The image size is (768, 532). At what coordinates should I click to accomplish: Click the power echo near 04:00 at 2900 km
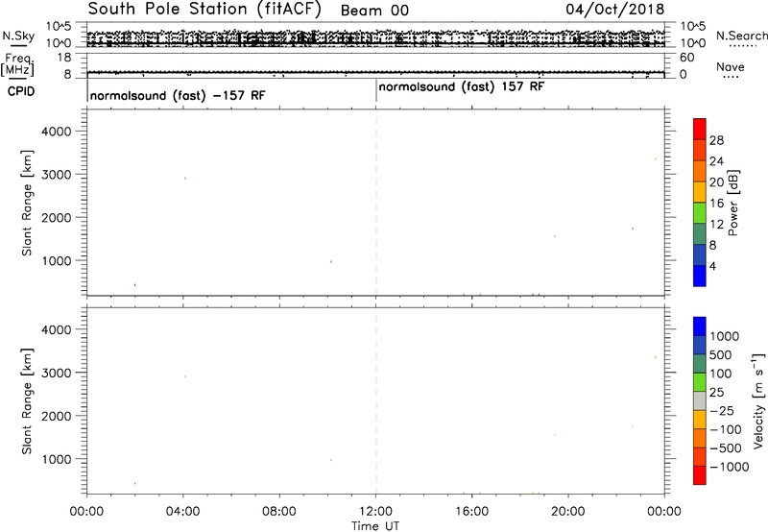coord(184,178)
